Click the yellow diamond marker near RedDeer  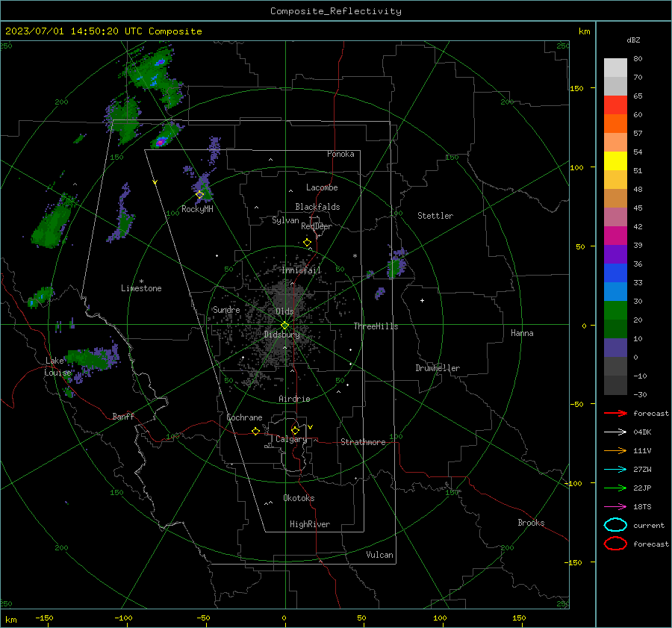coord(307,243)
